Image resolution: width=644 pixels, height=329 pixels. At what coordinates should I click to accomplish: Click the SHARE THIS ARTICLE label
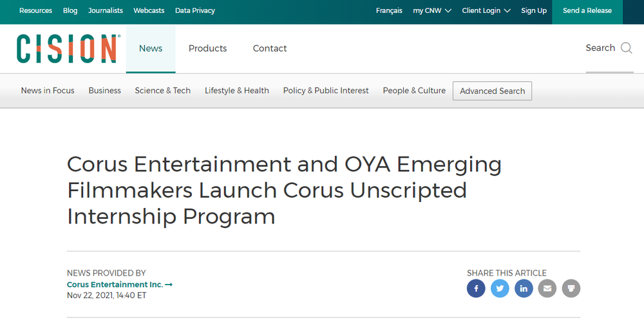pos(507,273)
